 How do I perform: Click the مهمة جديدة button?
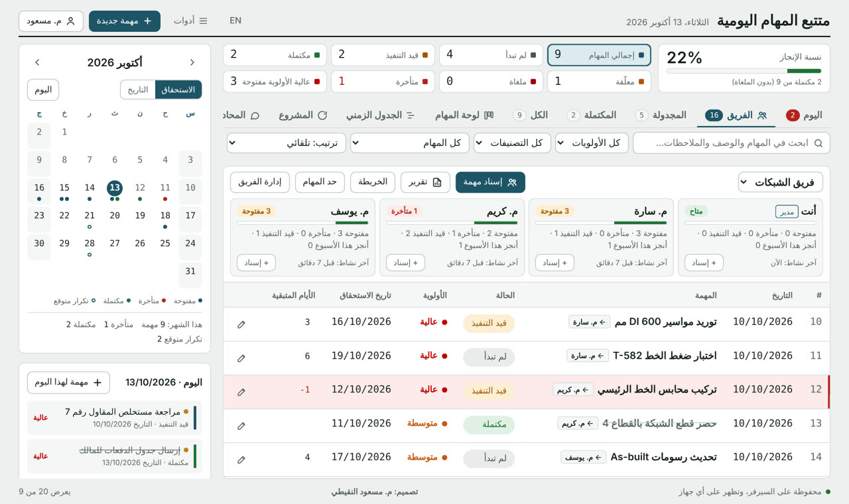click(x=125, y=21)
